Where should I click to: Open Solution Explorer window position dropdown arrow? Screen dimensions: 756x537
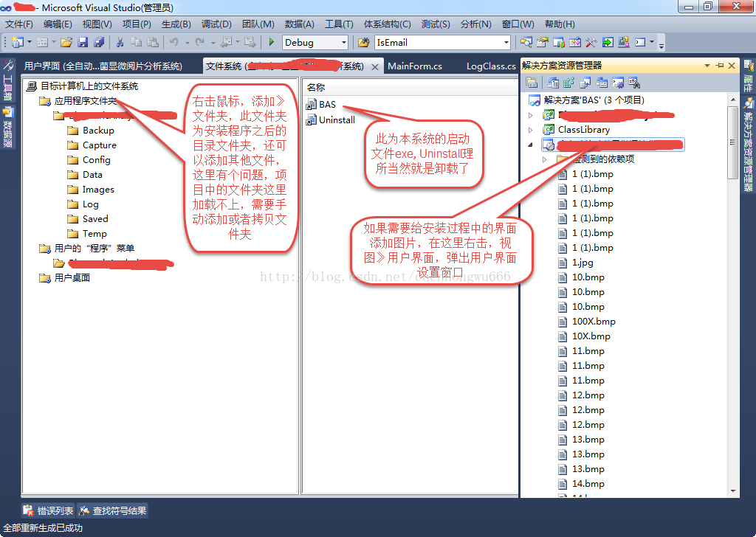pyautogui.click(x=707, y=65)
